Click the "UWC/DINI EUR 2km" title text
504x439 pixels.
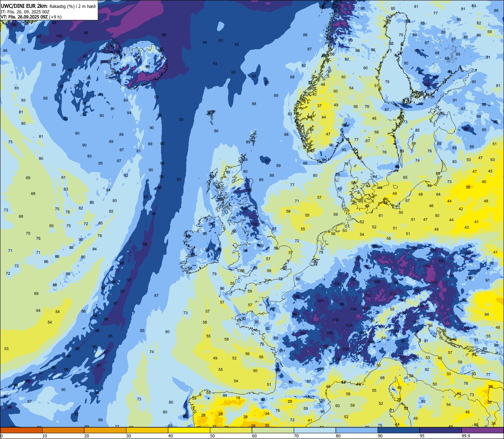coord(24,6)
